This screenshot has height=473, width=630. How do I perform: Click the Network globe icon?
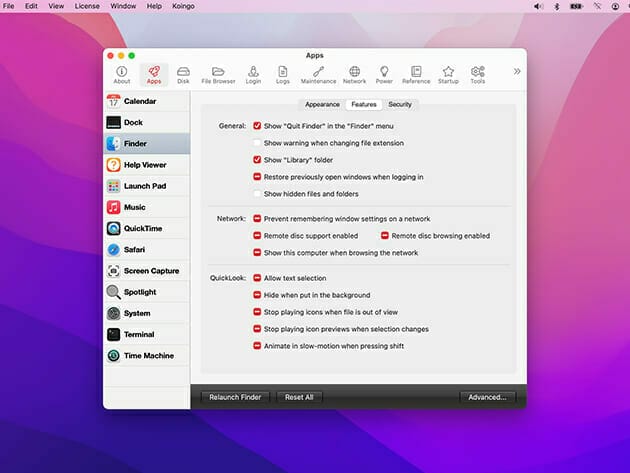[354, 74]
